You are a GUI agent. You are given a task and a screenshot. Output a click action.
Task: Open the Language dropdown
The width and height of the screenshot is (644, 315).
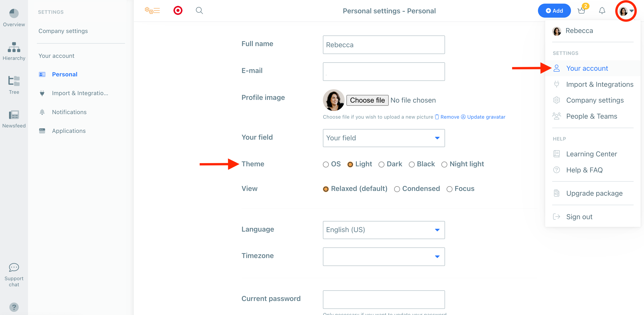(x=384, y=230)
